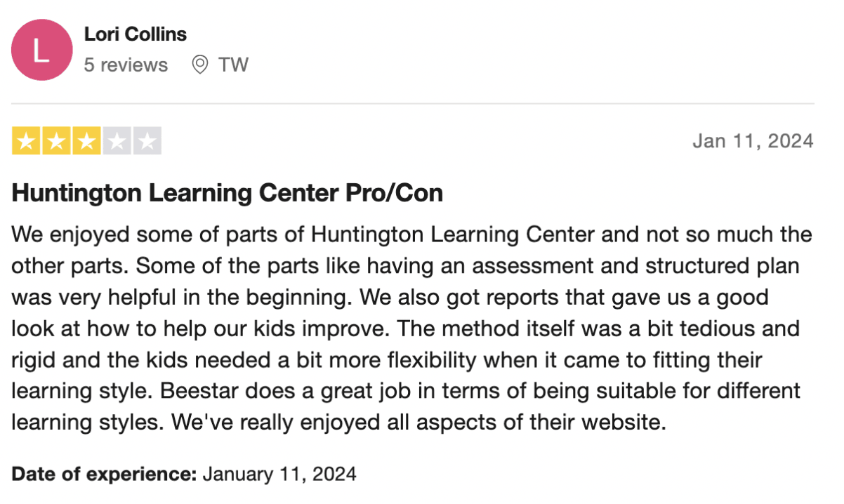This screenshot has width=844, height=504.
Task: Click the fourth gray star icon
Action: coord(117,140)
